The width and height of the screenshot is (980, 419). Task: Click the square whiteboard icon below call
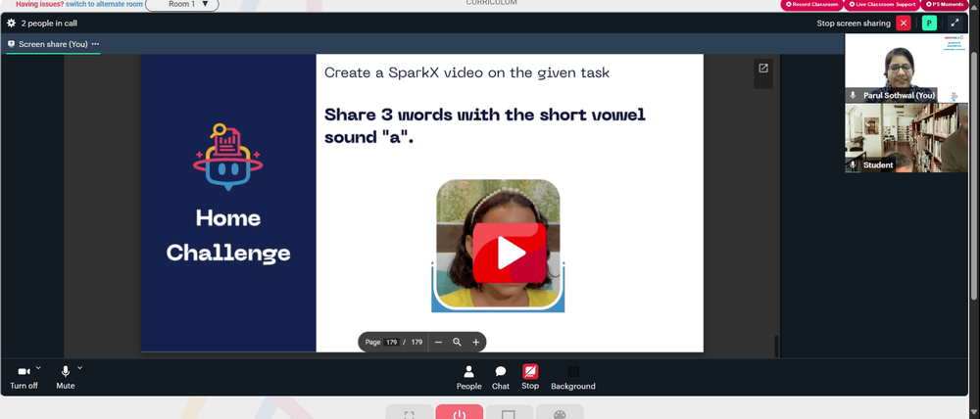(510, 413)
